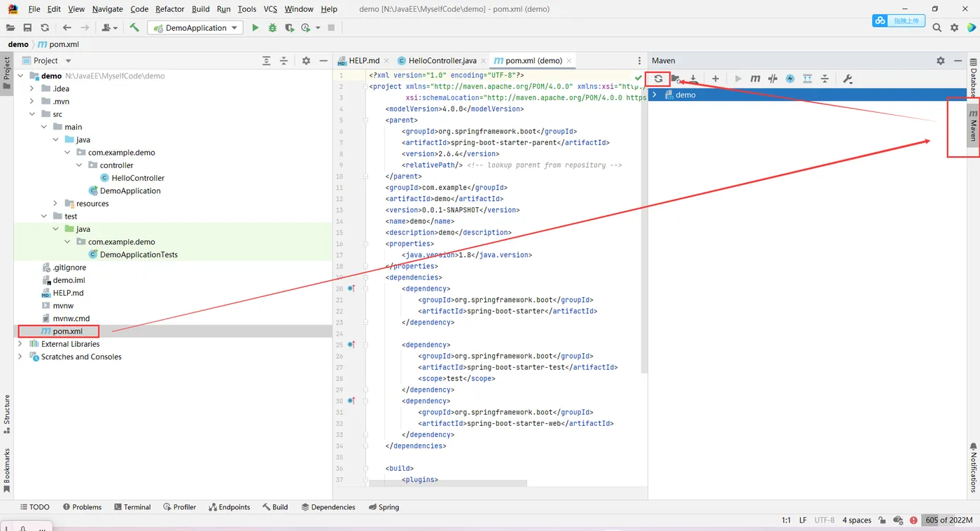Open the Terminal tool window
The width and height of the screenshot is (980, 531).
(x=132, y=507)
